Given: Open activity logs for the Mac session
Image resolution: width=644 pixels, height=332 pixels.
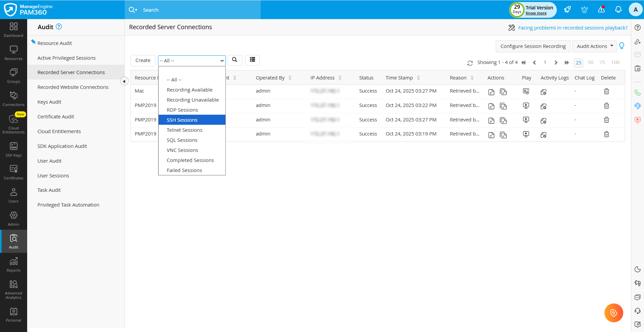Looking at the screenshot, I should pyautogui.click(x=543, y=92).
